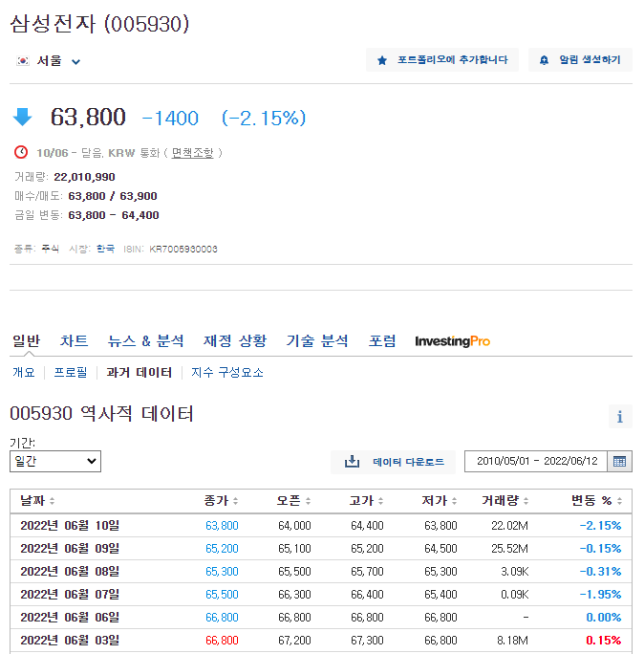Click the 2022년 06월 10일 date cell
Image resolution: width=644 pixels, height=654 pixels.
pyautogui.click(x=70, y=525)
